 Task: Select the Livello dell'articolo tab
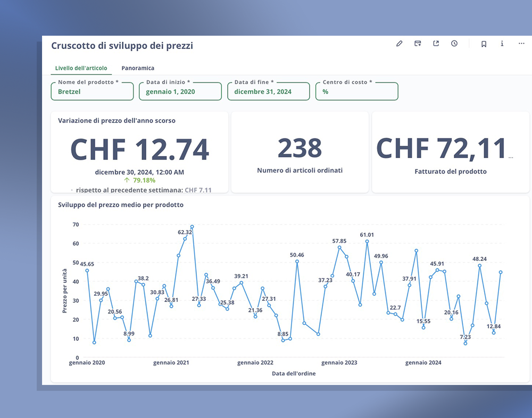click(81, 68)
